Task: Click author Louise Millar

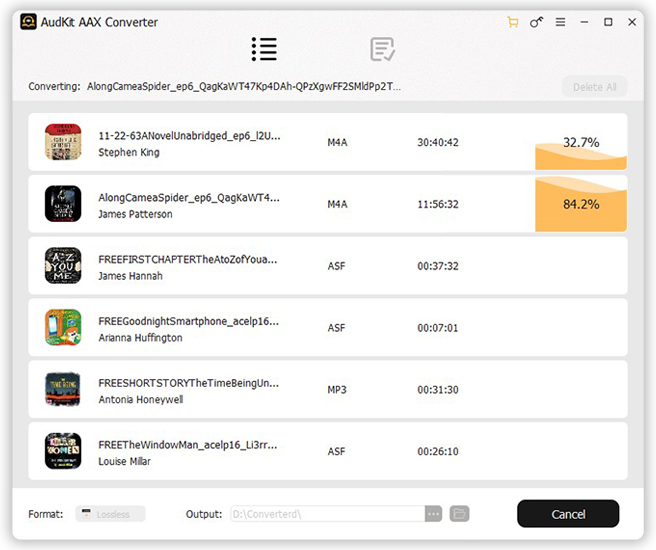Action: pos(124,461)
